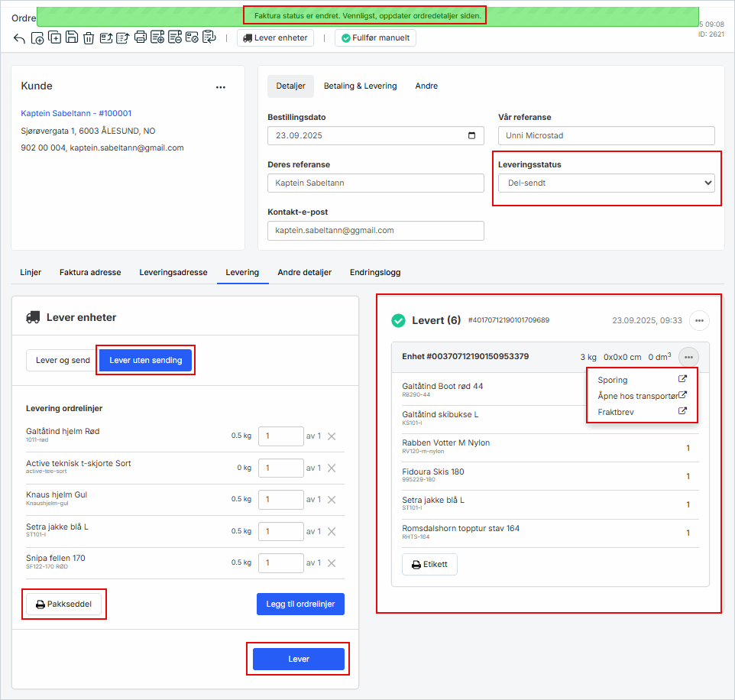Viewport: 735px width, 700px height.
Task: Open the Bestillingsdato calendar picker
Action: pyautogui.click(x=471, y=136)
